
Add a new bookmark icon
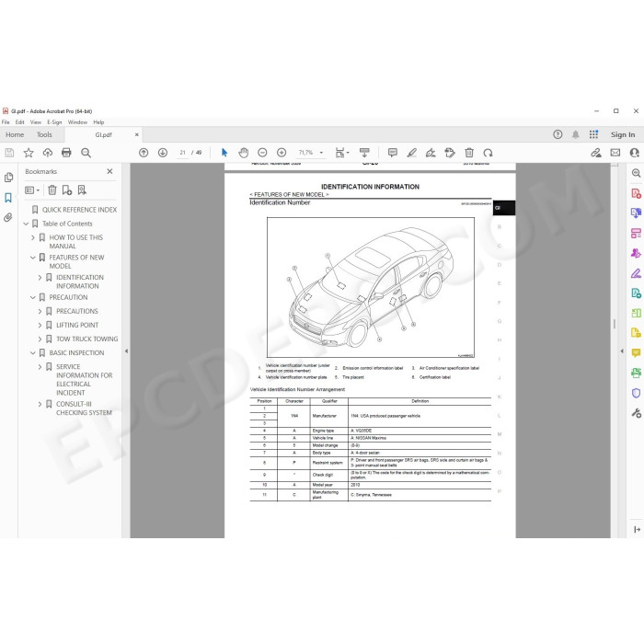66,190
